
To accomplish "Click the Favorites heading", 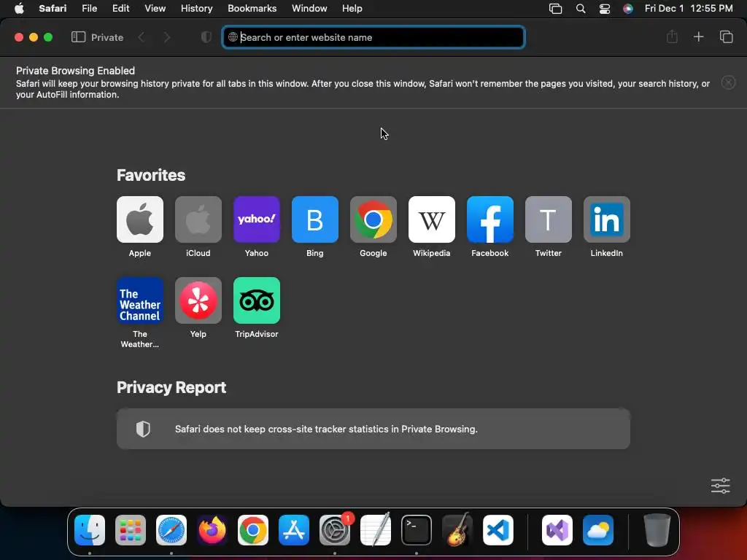I will (151, 175).
